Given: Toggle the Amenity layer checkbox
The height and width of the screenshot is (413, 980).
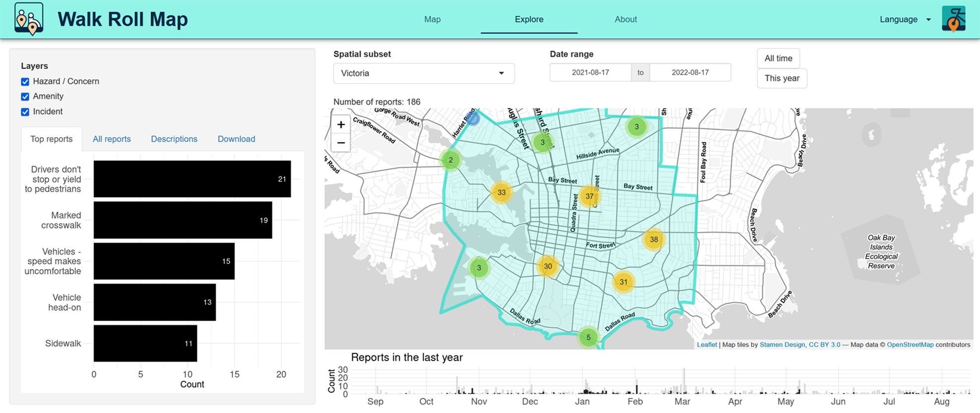Looking at the screenshot, I should point(25,97).
